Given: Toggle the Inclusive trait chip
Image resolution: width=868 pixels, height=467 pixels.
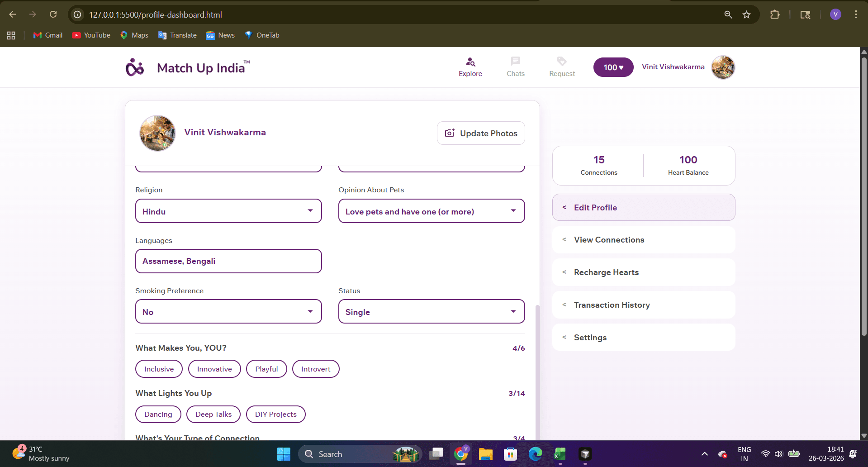Looking at the screenshot, I should 159,369.
